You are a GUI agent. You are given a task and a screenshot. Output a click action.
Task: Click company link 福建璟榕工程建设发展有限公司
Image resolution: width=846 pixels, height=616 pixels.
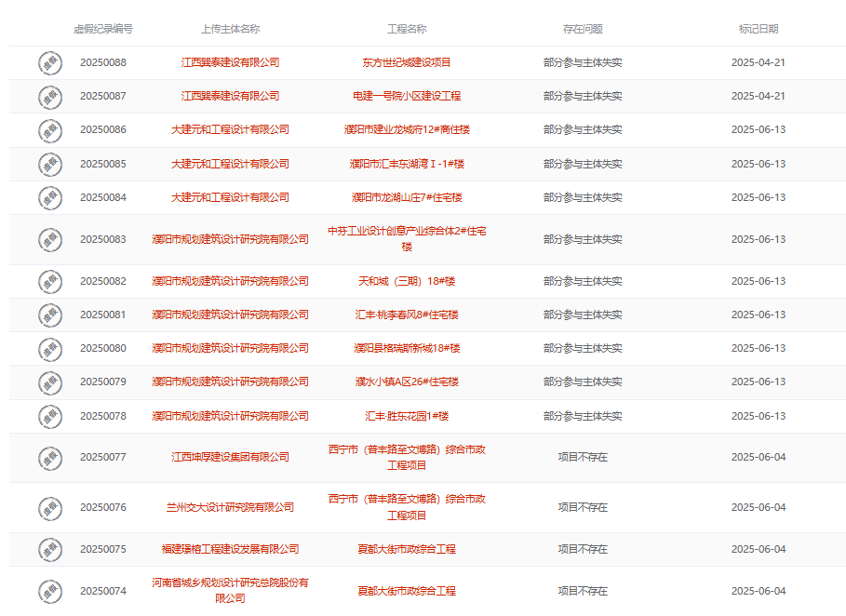point(230,549)
